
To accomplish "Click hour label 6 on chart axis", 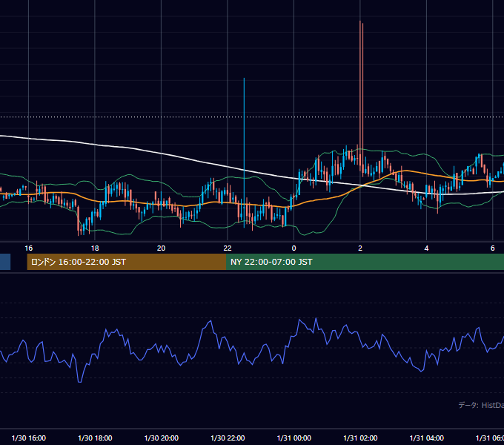I will (493, 248).
